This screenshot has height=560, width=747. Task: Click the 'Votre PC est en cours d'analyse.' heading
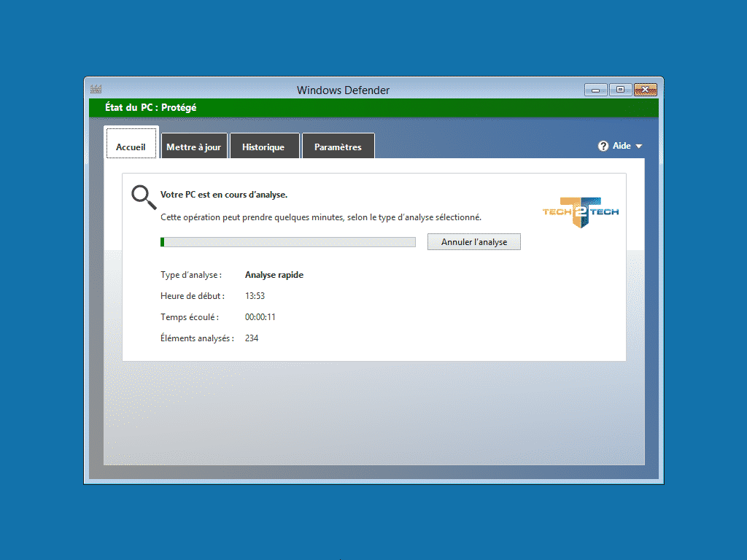(x=224, y=195)
